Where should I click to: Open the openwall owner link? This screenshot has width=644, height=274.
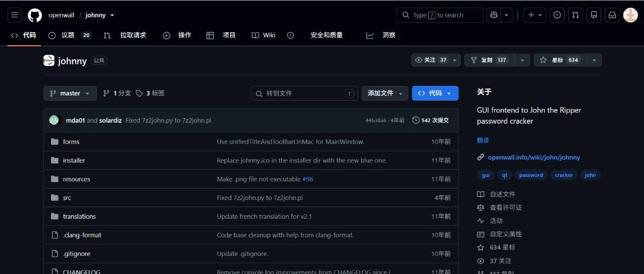61,15
